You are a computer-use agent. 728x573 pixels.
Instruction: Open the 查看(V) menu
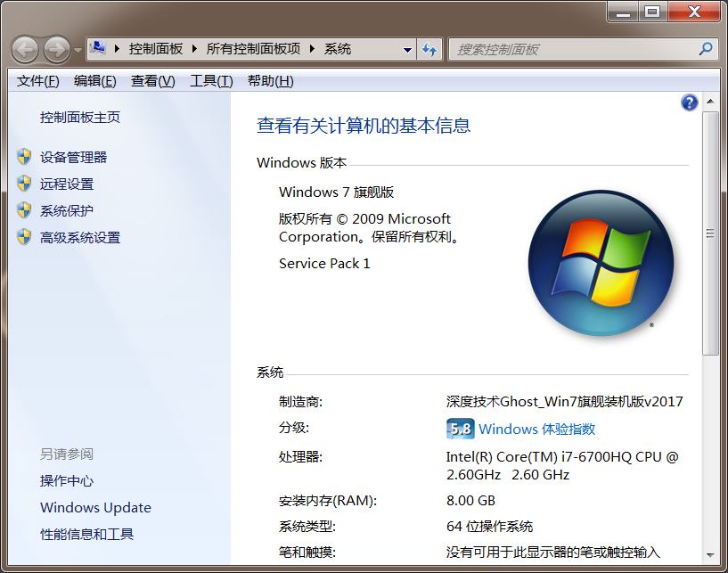[152, 81]
